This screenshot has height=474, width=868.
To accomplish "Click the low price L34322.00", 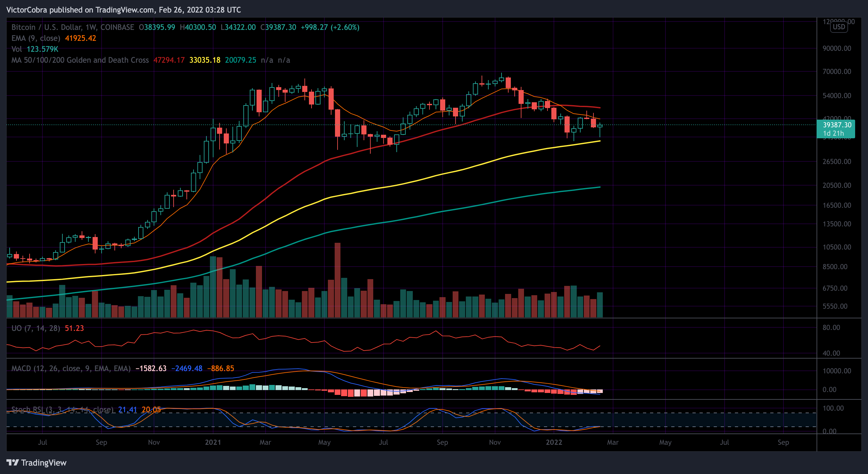I will pos(238,27).
